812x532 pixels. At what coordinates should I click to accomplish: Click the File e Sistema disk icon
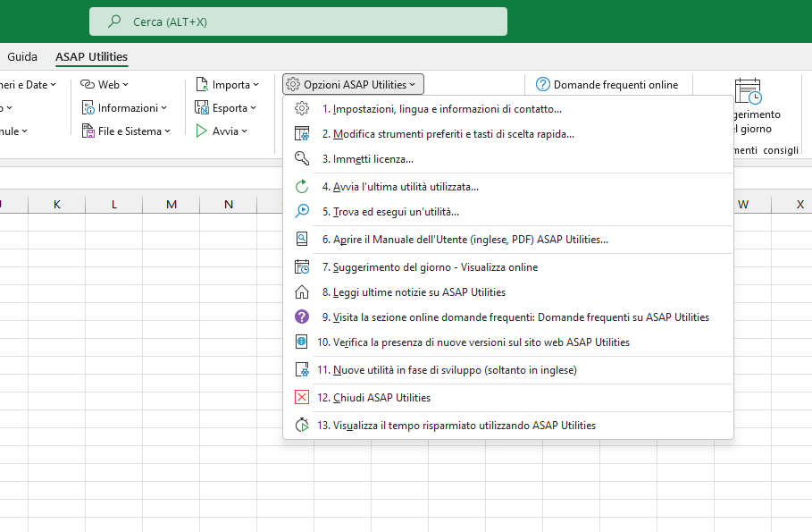[88, 131]
